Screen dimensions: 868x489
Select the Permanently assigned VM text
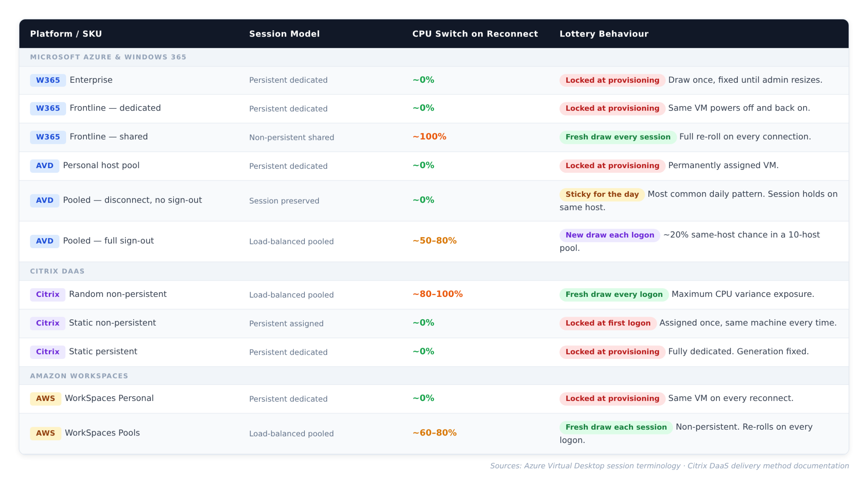[723, 165]
